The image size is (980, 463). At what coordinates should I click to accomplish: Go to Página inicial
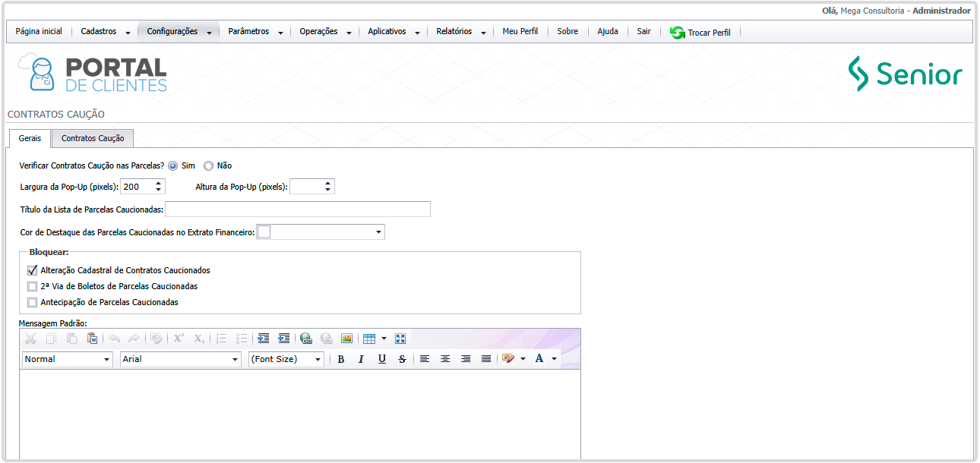[x=39, y=32]
